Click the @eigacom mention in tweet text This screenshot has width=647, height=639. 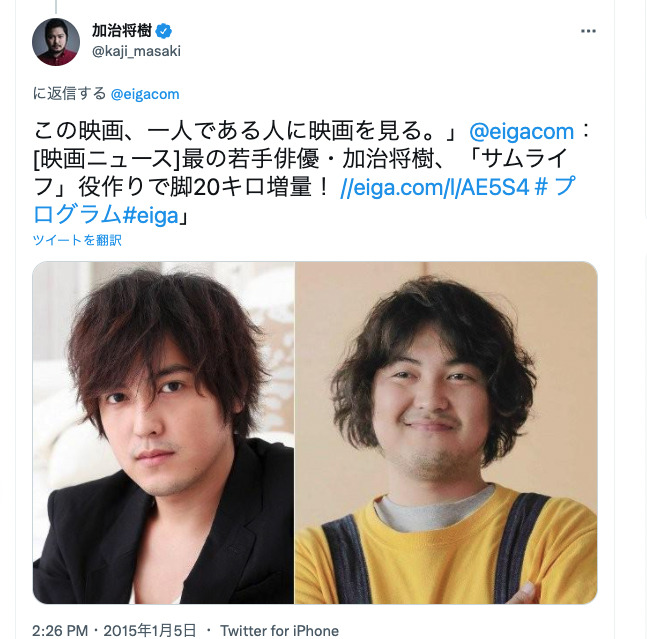[x=522, y=132]
